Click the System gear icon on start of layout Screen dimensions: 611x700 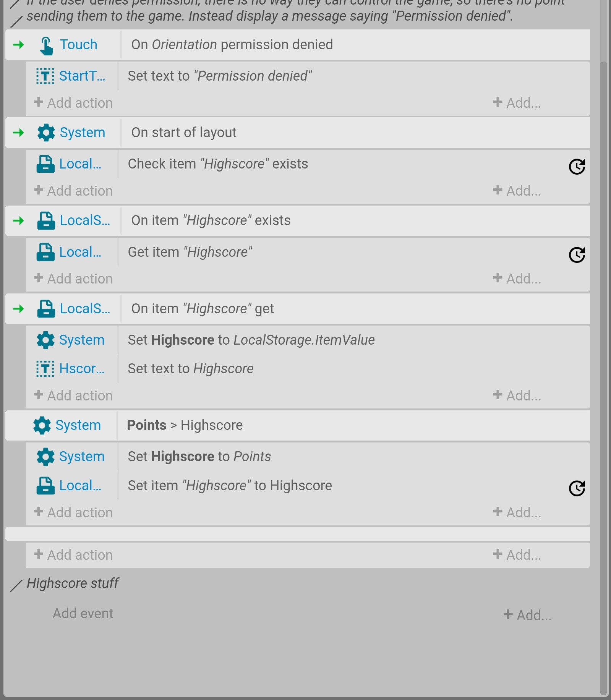coord(46,133)
